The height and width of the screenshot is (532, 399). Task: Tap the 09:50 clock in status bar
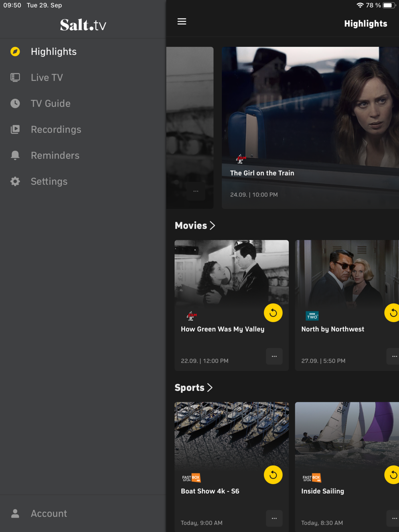point(12,5)
